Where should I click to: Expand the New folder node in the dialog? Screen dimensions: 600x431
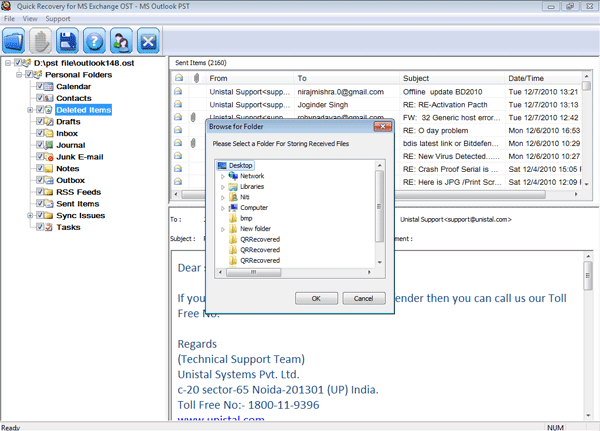(x=223, y=229)
